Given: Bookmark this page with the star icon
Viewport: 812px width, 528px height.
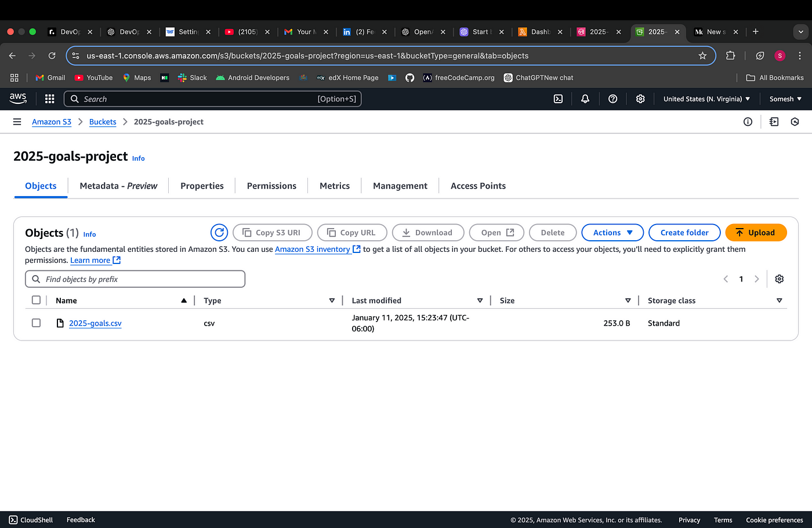Looking at the screenshot, I should click(x=702, y=56).
